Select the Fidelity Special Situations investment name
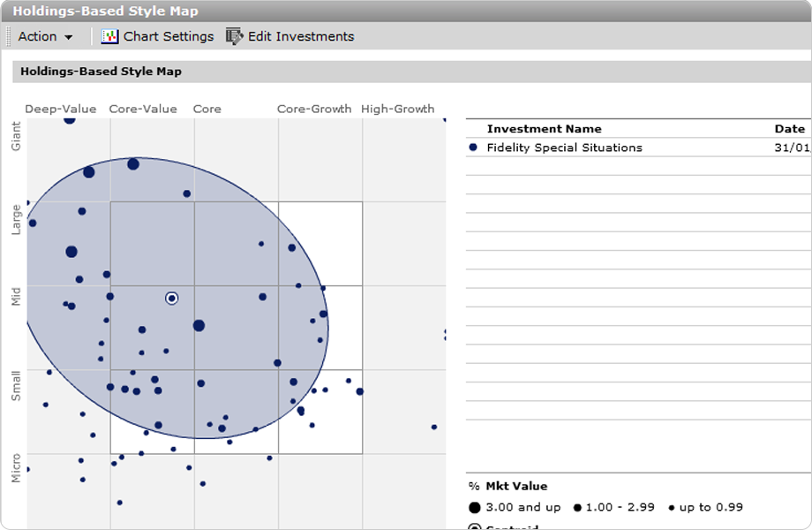This screenshot has width=812, height=530. 564,148
